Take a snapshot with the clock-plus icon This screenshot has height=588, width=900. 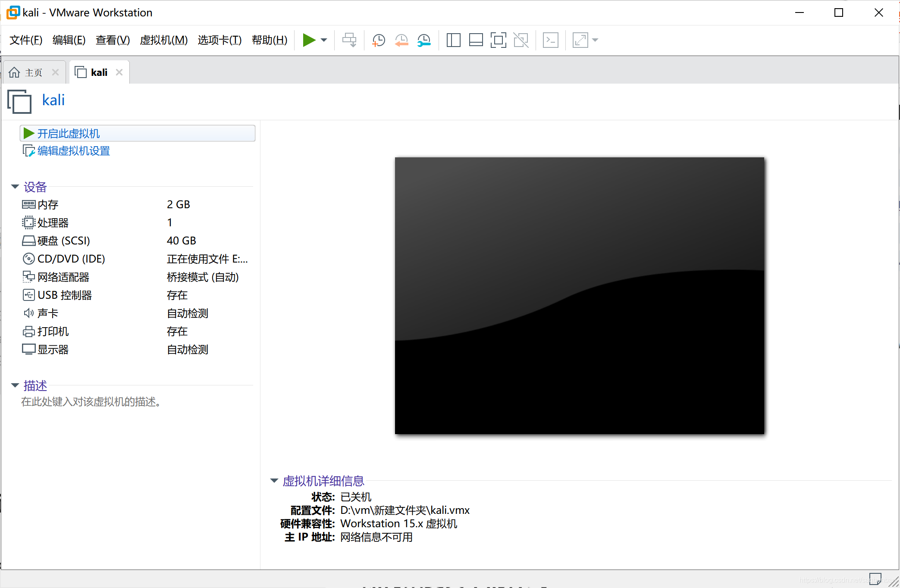(379, 40)
